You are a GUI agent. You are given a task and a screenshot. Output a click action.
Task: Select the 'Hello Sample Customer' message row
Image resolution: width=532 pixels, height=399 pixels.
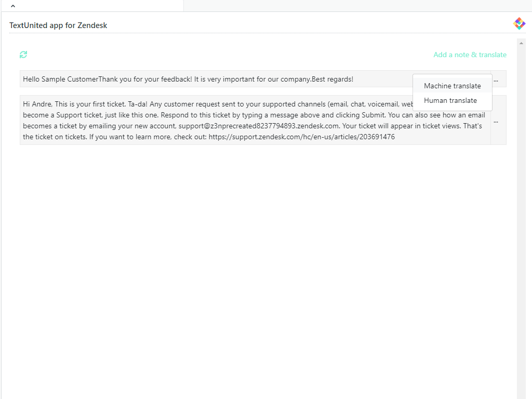click(x=208, y=79)
